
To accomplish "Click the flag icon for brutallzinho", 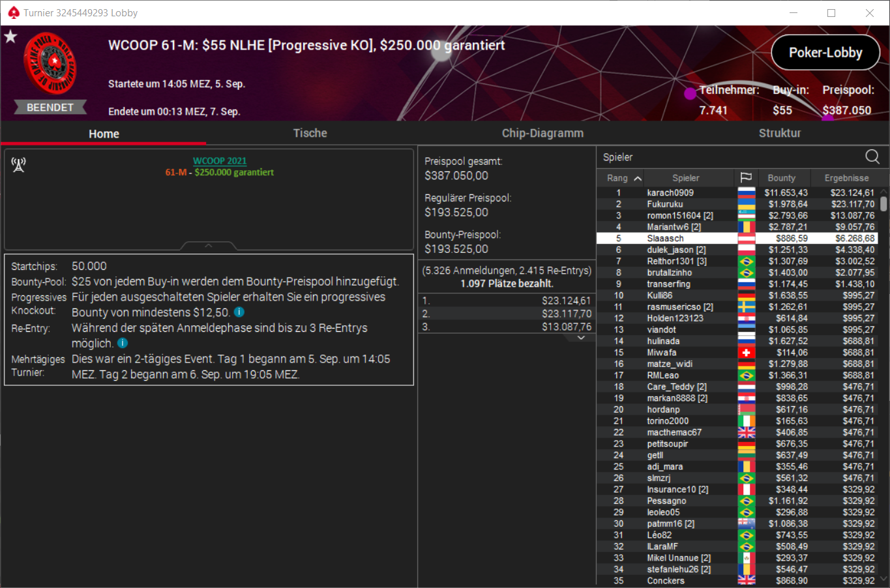I will click(x=747, y=272).
